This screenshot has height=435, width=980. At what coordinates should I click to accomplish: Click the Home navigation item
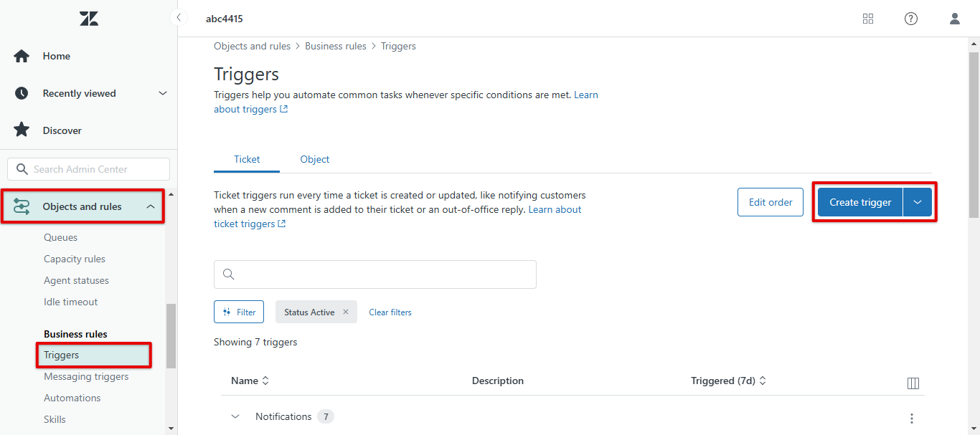tap(89, 56)
